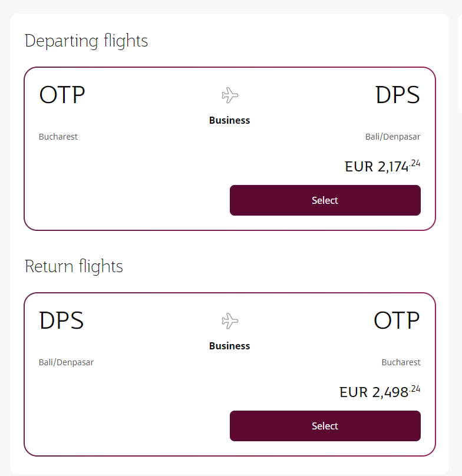Click the DPS arrival airport code
Viewport: 462px width, 476px height.
397,95
